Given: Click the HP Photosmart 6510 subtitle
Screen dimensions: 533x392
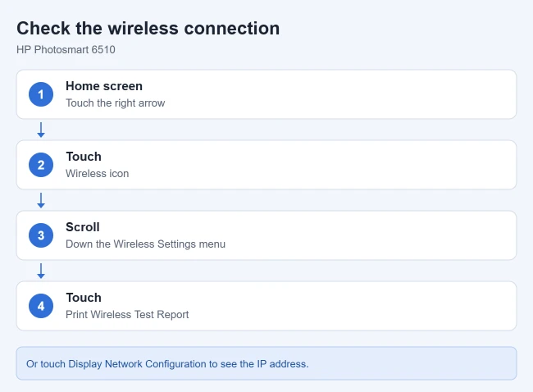Looking at the screenshot, I should (66, 50).
